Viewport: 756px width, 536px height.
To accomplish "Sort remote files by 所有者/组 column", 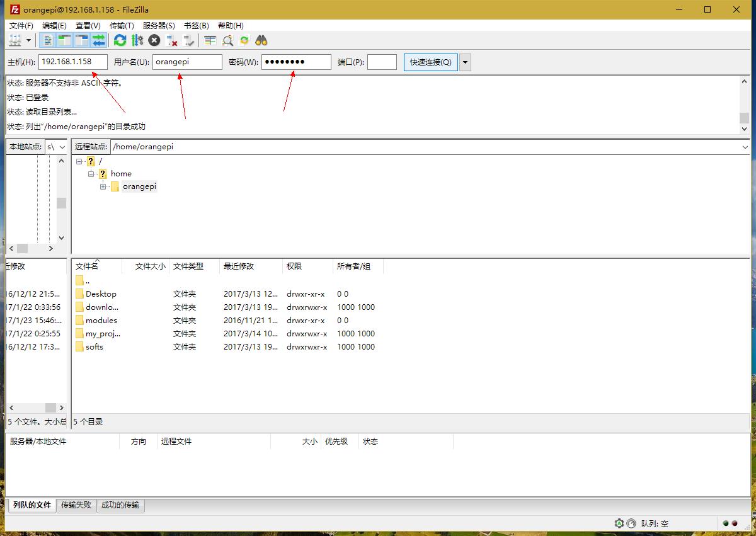I will point(358,266).
